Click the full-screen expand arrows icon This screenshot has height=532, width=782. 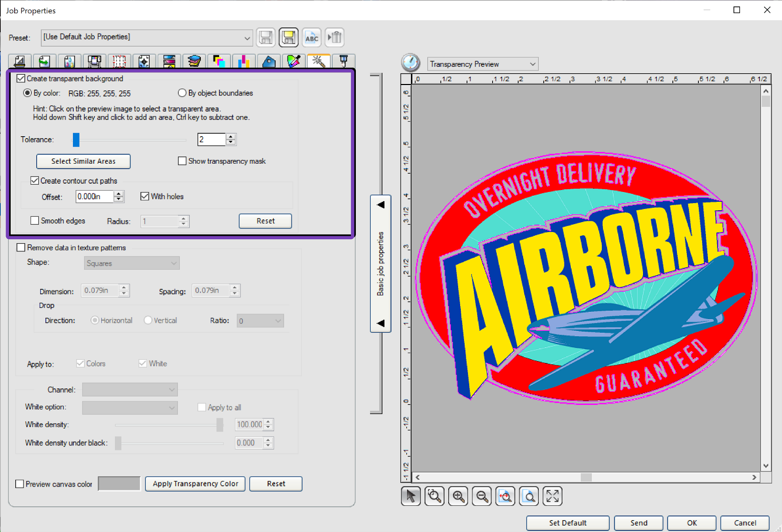(553, 496)
